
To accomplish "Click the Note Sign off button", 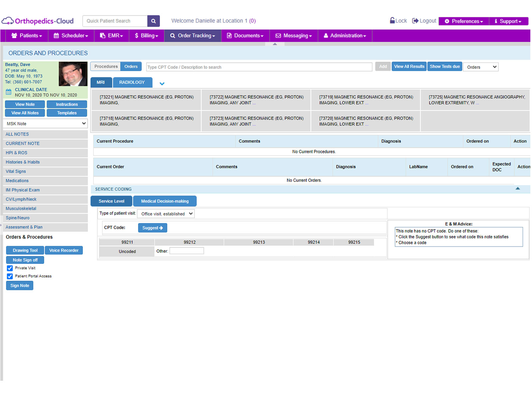I will [25, 260].
